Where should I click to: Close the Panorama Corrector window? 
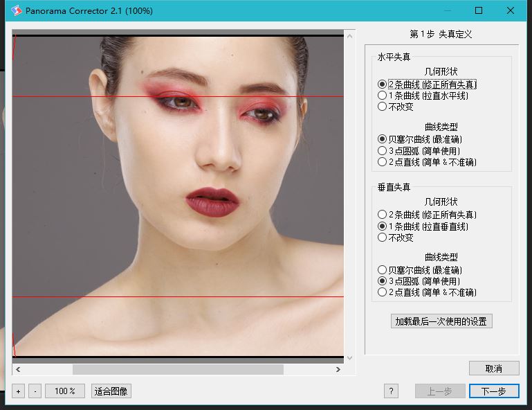click(511, 10)
